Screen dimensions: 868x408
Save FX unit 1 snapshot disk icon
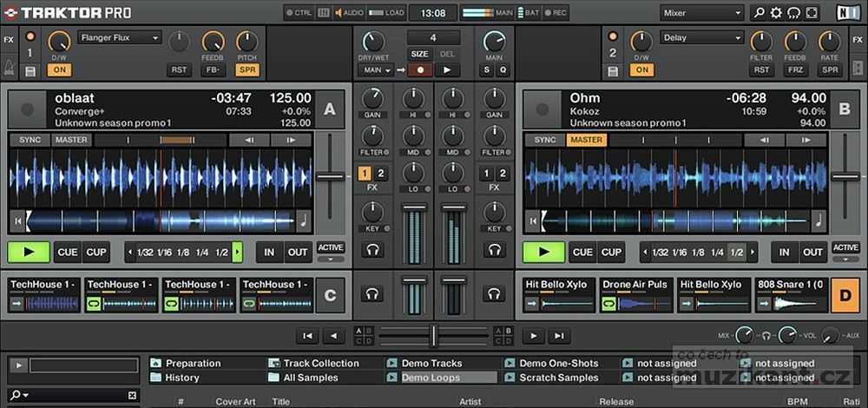[30, 71]
